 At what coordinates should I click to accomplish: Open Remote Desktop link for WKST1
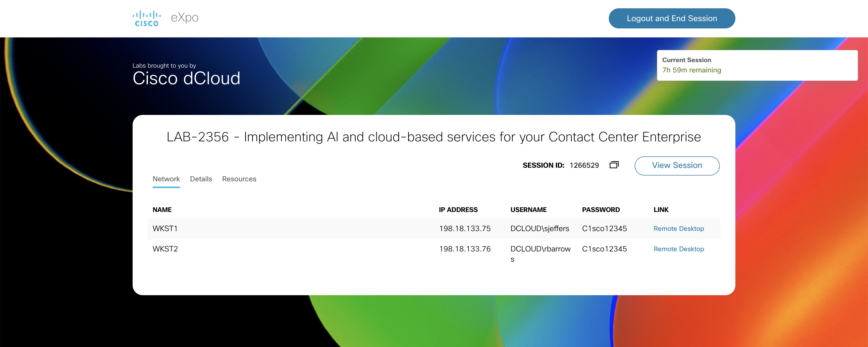point(679,229)
